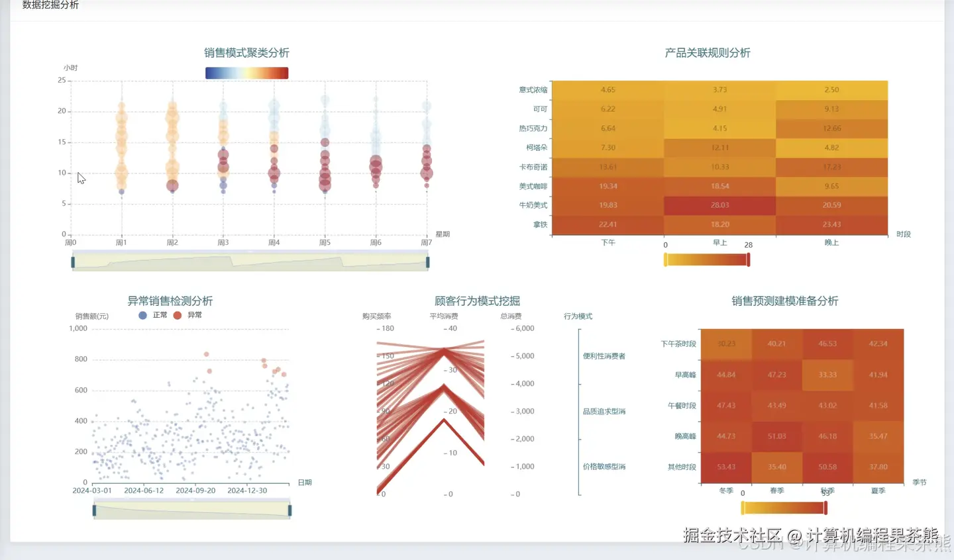Click the 下午 column label on association heatmap

pos(608,243)
